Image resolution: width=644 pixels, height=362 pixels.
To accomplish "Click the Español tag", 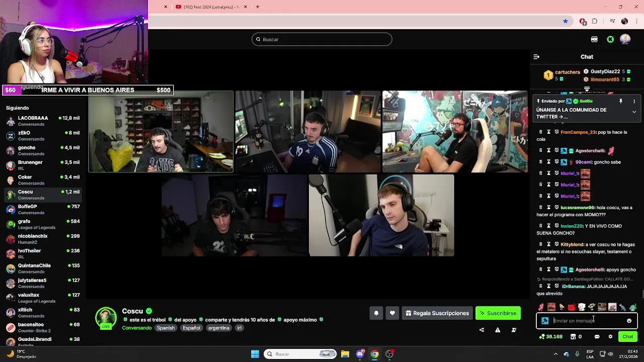I will (x=191, y=328).
